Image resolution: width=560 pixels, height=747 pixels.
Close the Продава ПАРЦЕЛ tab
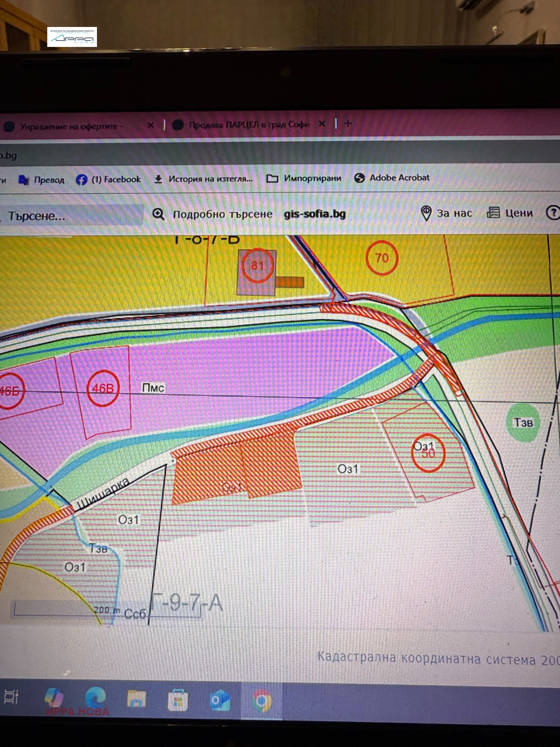click(322, 124)
